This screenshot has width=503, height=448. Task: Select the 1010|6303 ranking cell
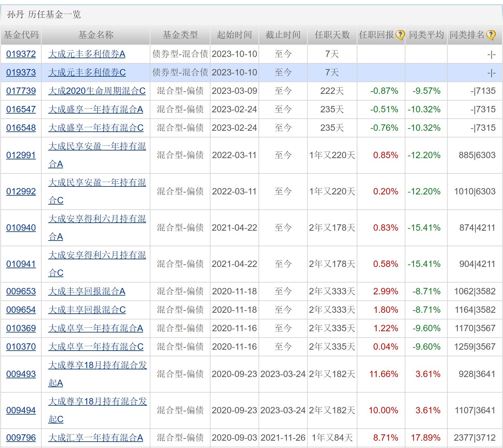[x=475, y=192]
